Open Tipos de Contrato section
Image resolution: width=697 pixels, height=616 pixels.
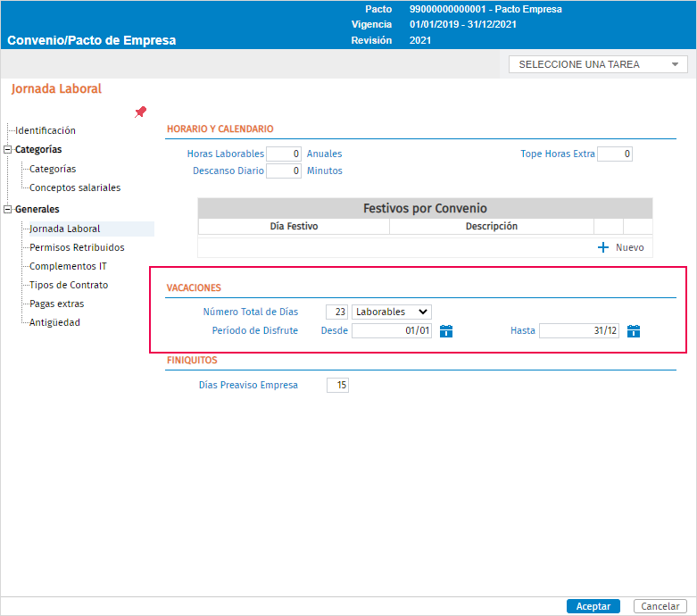tap(69, 285)
